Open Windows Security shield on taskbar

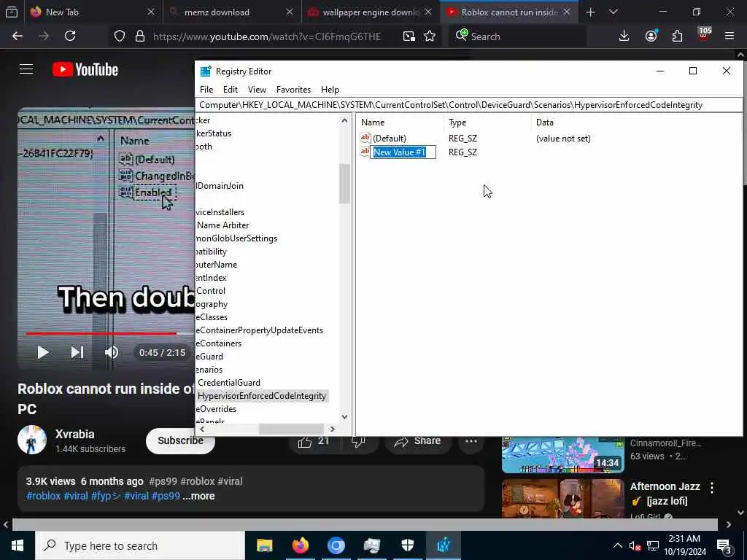408,545
